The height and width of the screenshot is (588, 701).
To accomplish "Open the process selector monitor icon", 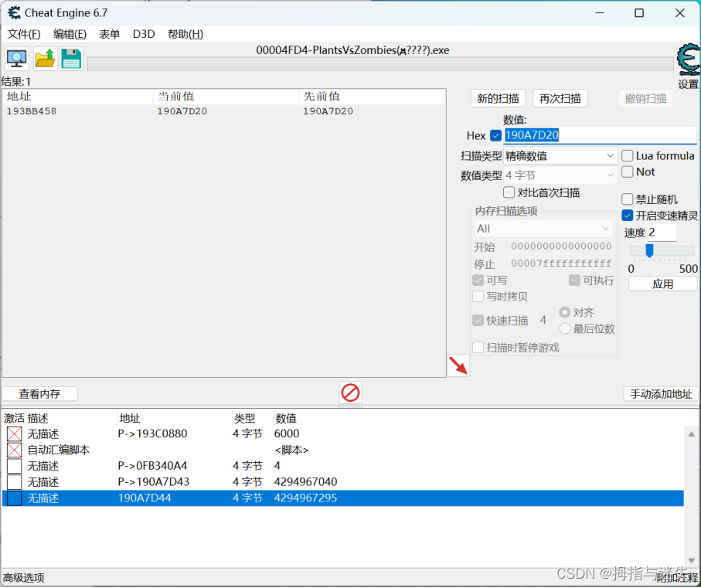I will point(17,59).
